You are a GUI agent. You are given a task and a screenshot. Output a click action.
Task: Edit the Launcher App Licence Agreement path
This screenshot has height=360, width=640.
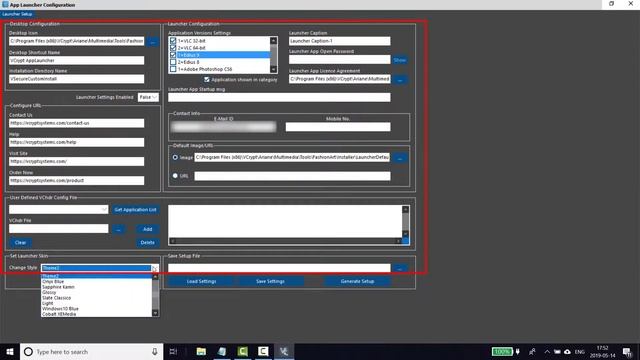(340, 79)
